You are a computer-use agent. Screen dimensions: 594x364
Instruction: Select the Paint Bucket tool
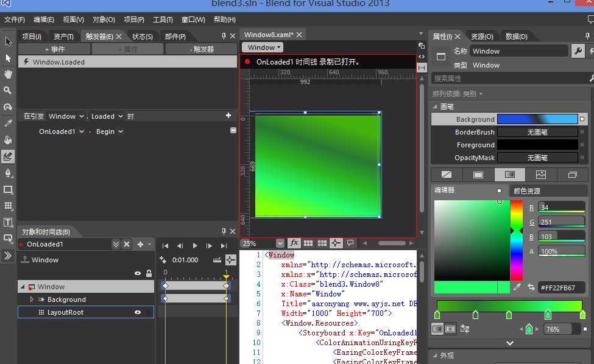pos(8,140)
